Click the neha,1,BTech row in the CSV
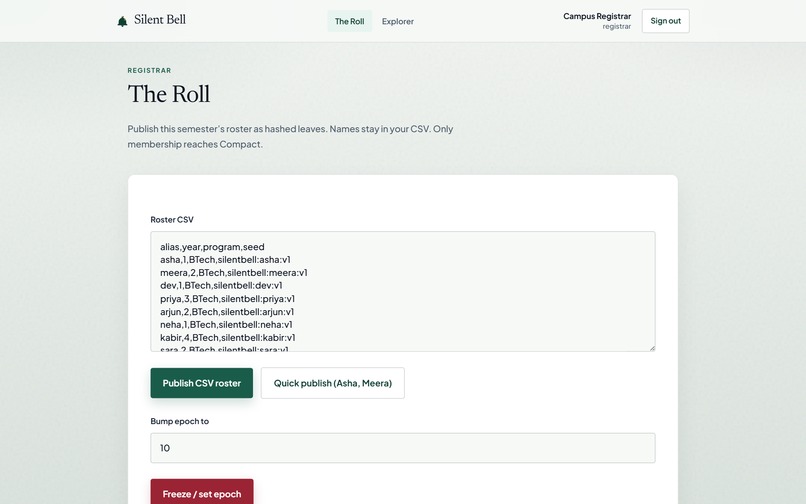The image size is (806, 504). (x=226, y=325)
